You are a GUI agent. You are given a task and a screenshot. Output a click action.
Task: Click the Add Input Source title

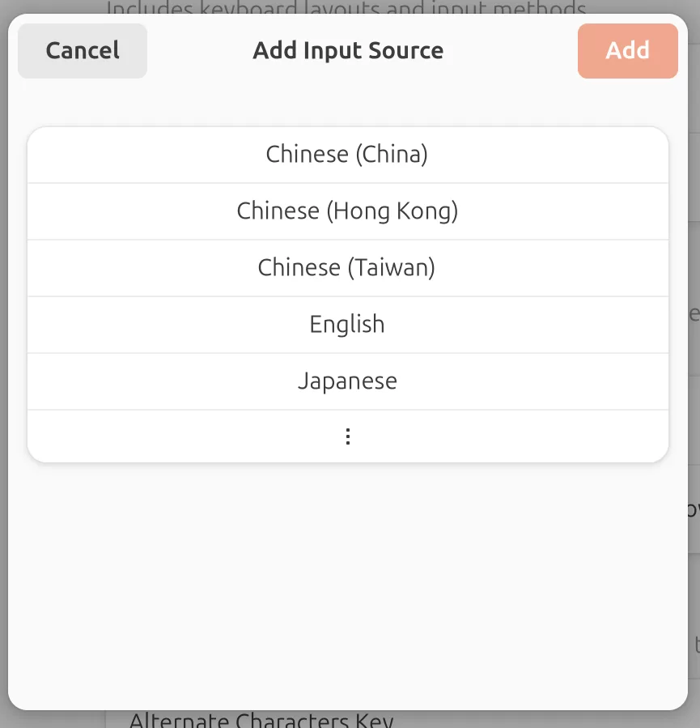pos(348,51)
